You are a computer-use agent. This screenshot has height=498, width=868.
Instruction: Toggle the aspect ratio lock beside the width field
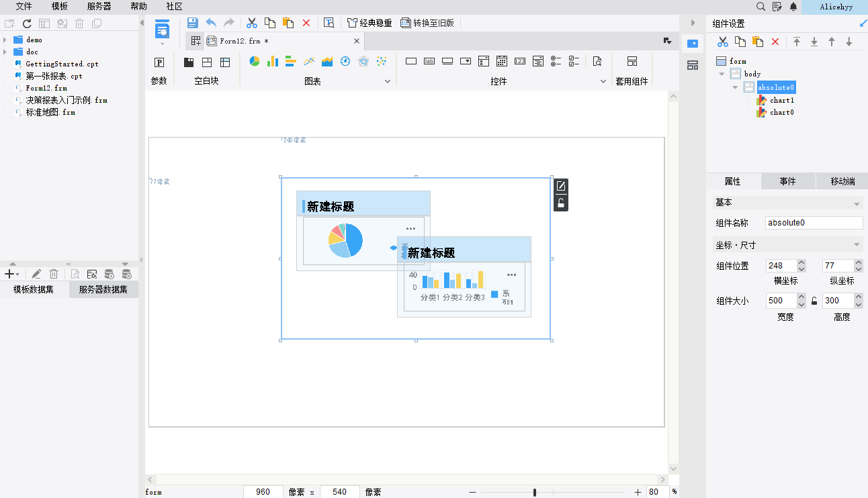814,301
